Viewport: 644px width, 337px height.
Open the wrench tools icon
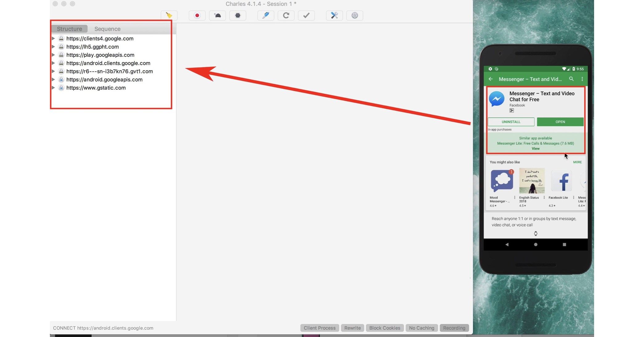pos(334,15)
